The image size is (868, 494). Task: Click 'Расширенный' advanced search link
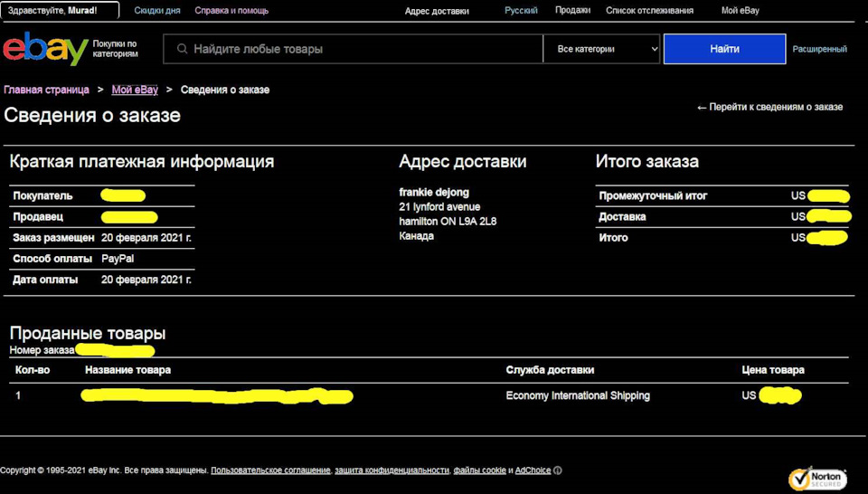click(819, 49)
